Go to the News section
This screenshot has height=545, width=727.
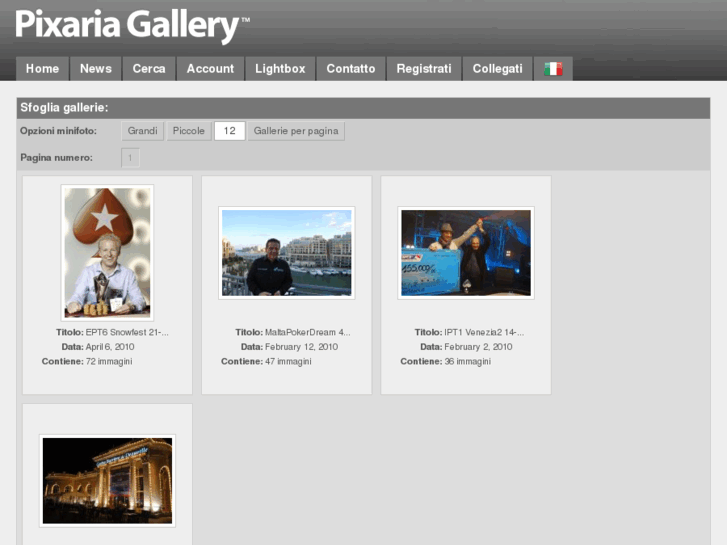(96, 69)
